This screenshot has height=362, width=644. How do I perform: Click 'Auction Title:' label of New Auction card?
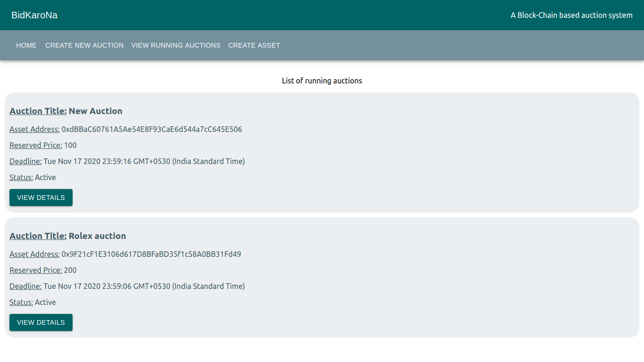coord(38,111)
